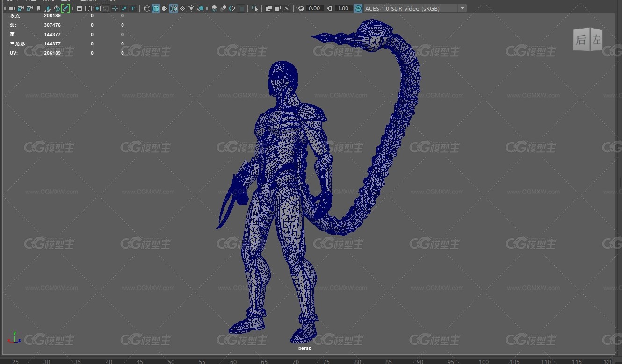The image size is (622, 364).
Task: Click frame 30 on the time slider
Action: coord(46,361)
